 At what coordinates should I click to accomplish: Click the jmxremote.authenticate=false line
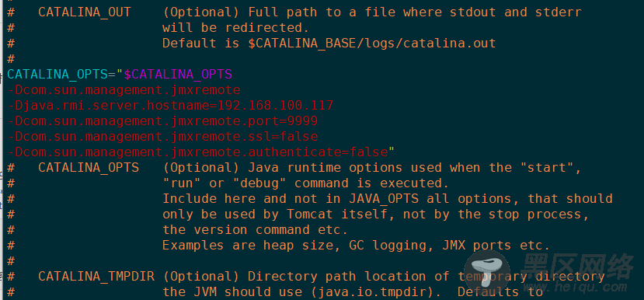197,152
